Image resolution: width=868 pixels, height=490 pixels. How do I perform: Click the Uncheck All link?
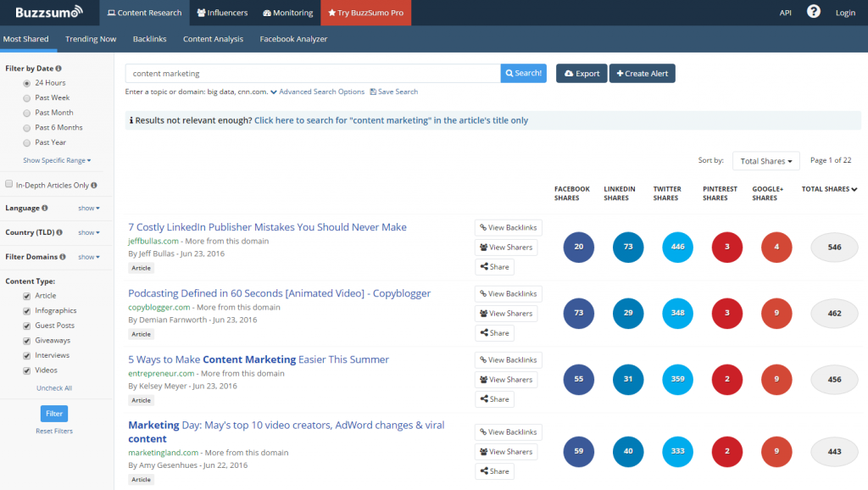[x=54, y=388]
